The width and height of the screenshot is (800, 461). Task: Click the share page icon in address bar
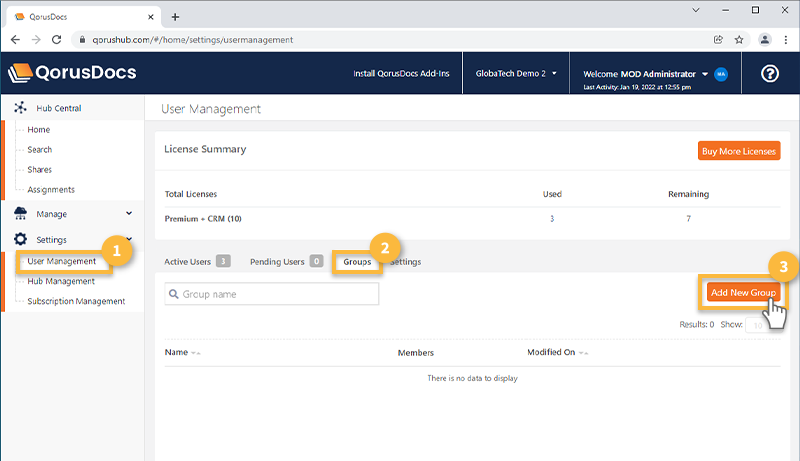(x=717, y=40)
